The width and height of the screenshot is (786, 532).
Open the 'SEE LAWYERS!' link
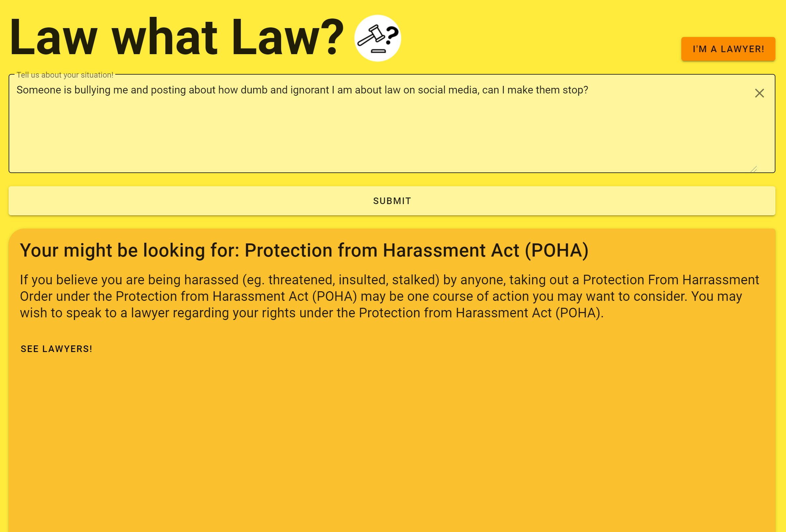pos(56,349)
